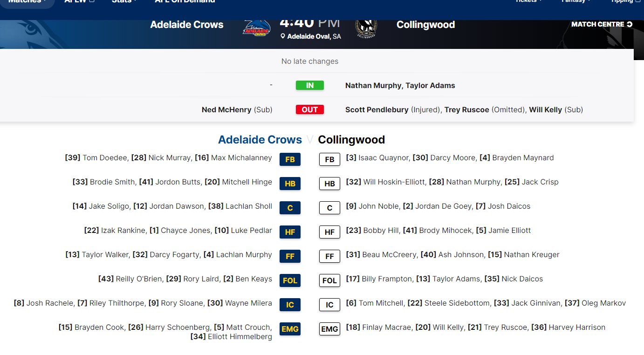Select player [22] Steele Sidebottom
The height and width of the screenshot is (355, 644).
click(449, 303)
